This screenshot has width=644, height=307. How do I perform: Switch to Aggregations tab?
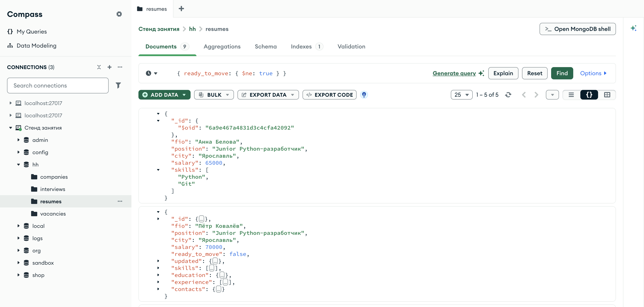point(222,46)
